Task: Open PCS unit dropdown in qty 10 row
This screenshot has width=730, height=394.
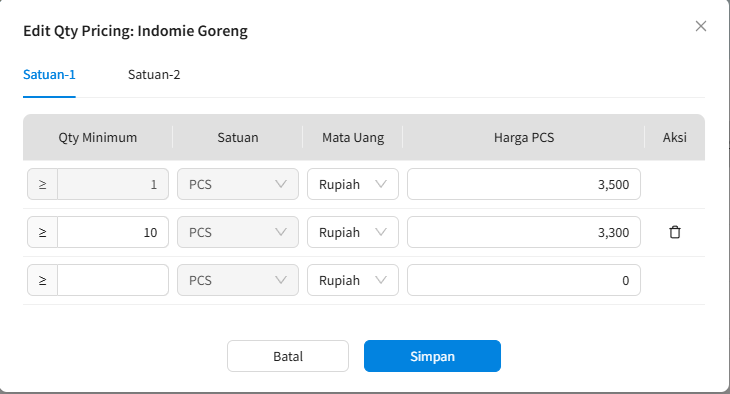Action: pyautogui.click(x=238, y=232)
